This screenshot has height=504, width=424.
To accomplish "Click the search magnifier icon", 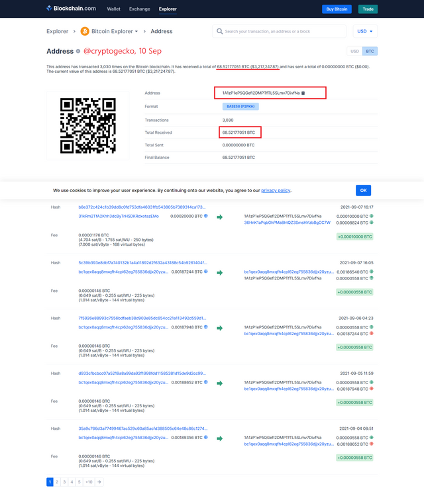I will click(219, 31).
